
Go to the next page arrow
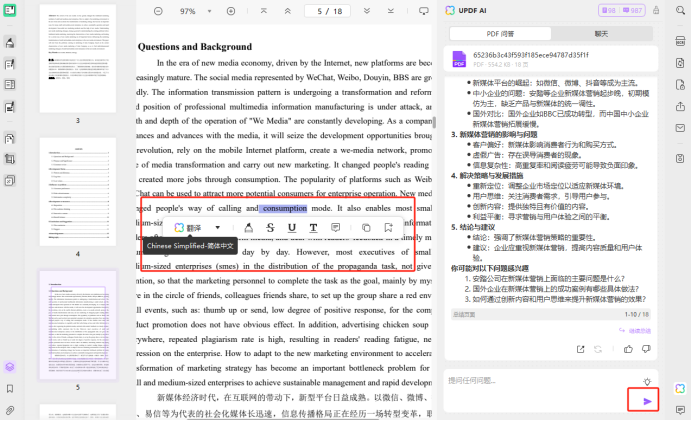pyautogui.click(x=367, y=11)
